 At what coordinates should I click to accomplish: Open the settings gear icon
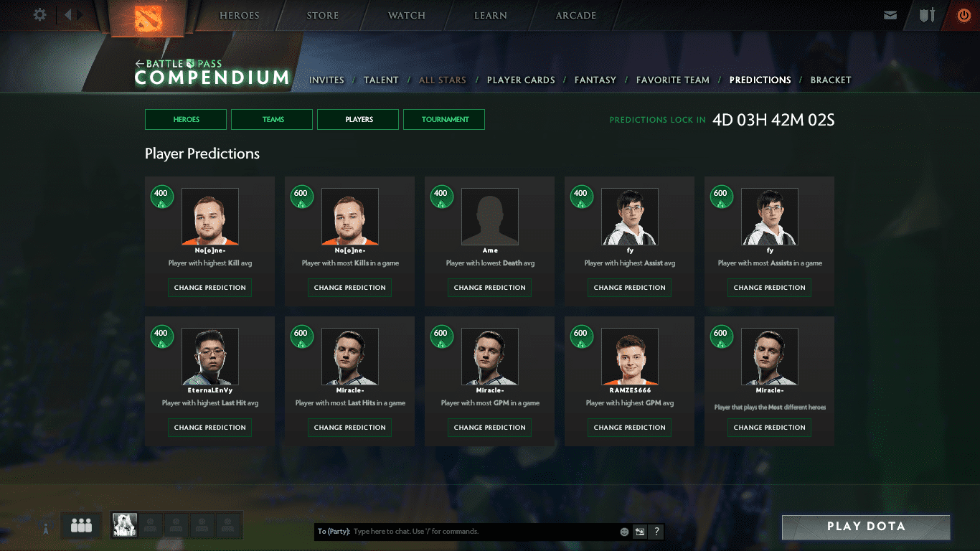point(40,14)
